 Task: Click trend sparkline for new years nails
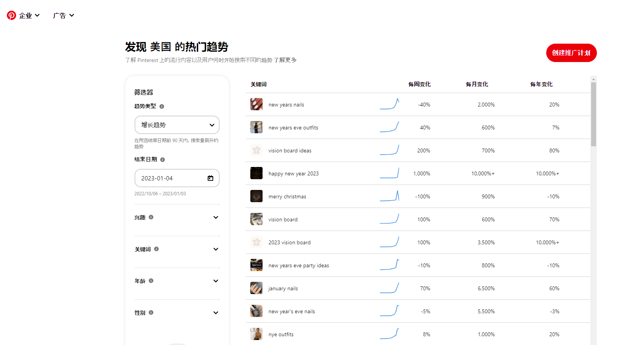[389, 104]
